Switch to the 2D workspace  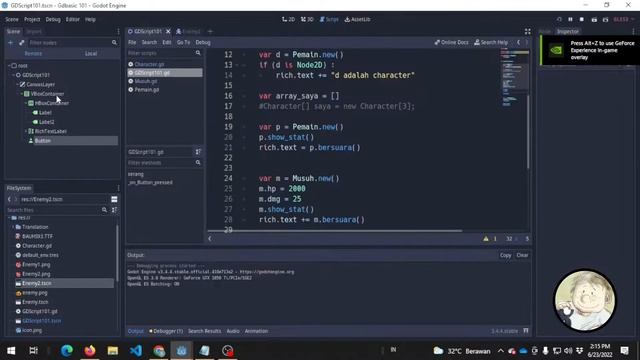click(x=288, y=19)
